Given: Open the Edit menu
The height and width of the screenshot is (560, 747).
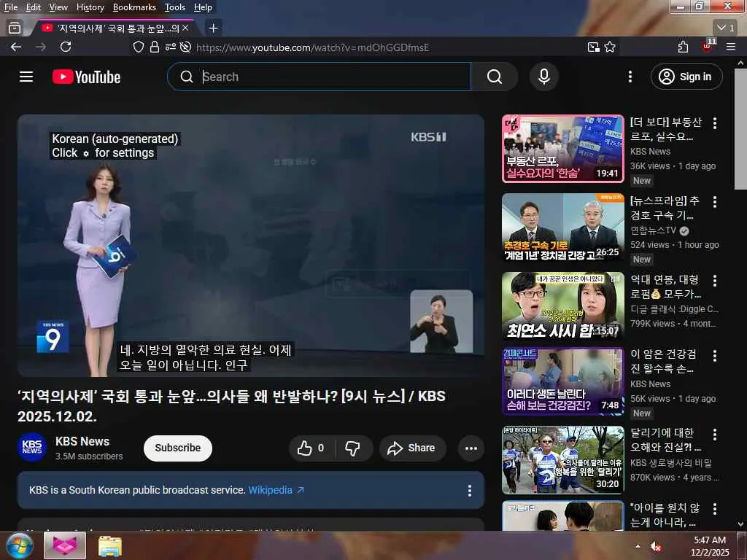Looking at the screenshot, I should (x=34, y=7).
